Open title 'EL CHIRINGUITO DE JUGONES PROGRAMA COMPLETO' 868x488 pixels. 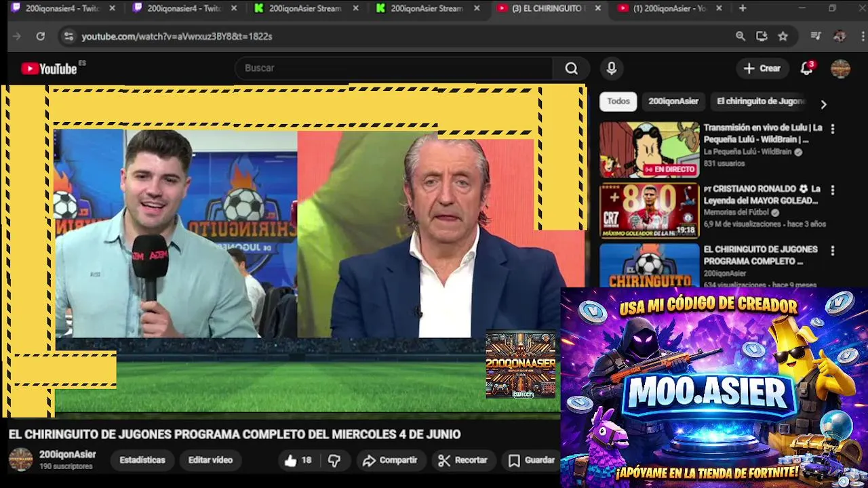pos(760,256)
